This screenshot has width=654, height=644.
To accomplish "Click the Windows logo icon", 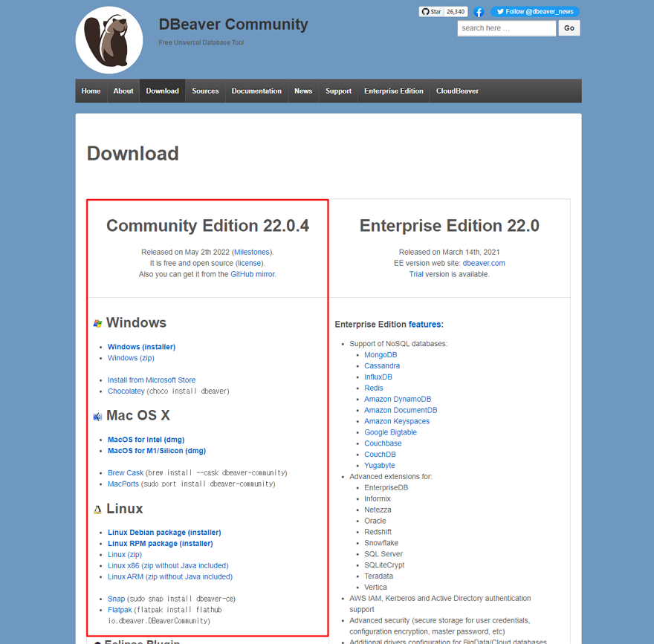I will [x=97, y=323].
